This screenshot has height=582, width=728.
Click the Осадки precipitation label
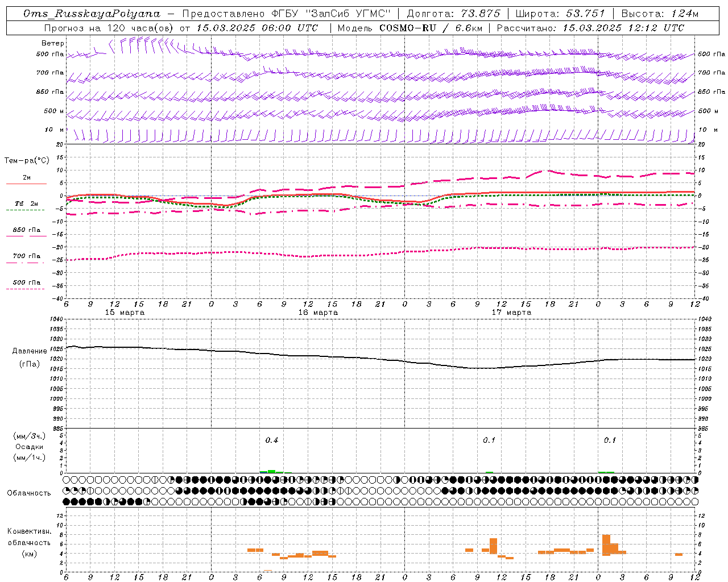[30, 447]
